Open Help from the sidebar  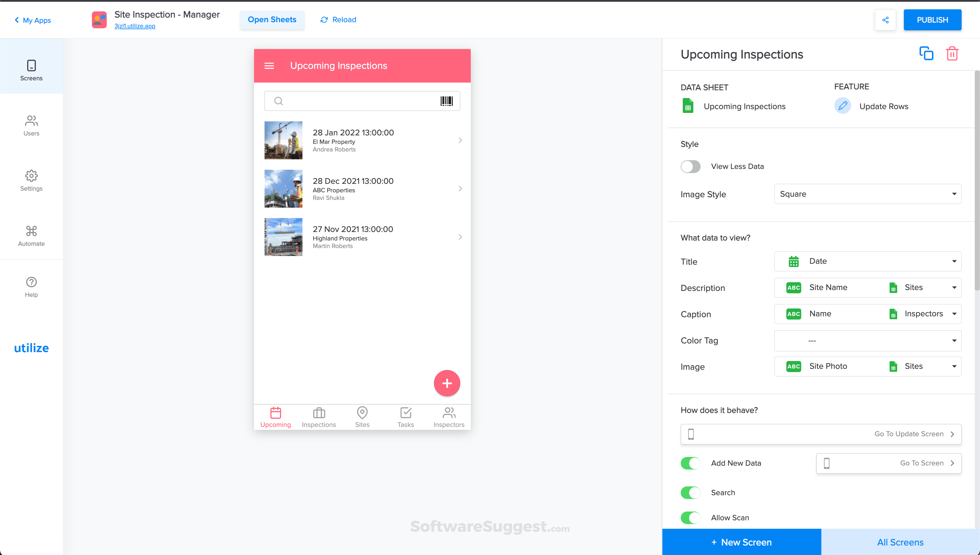tap(31, 286)
